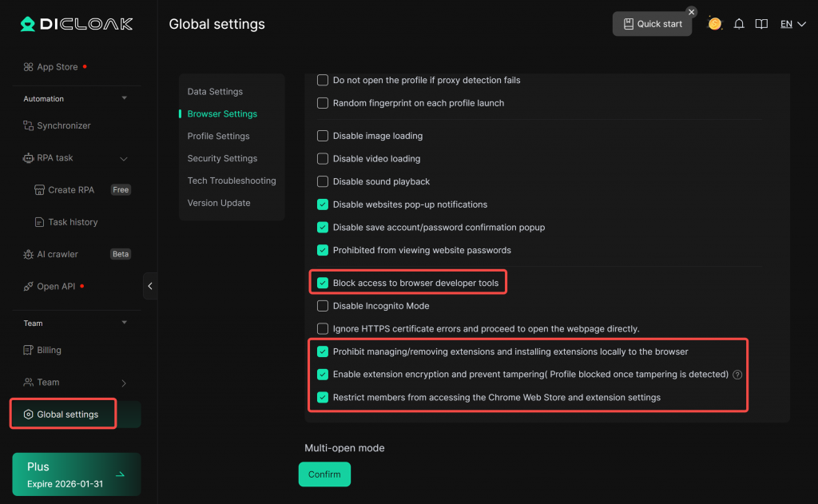Open the EN language dropdown
Screen dimensions: 818x504
[x=792, y=24]
